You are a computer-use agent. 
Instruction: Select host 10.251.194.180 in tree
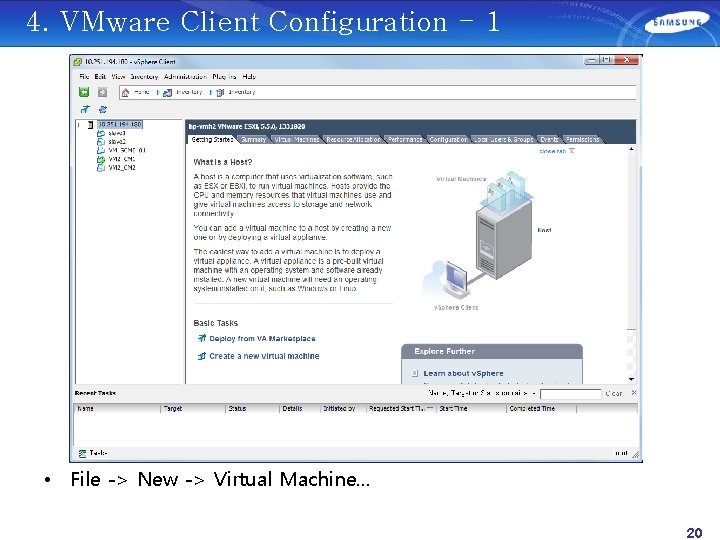[x=120, y=124]
